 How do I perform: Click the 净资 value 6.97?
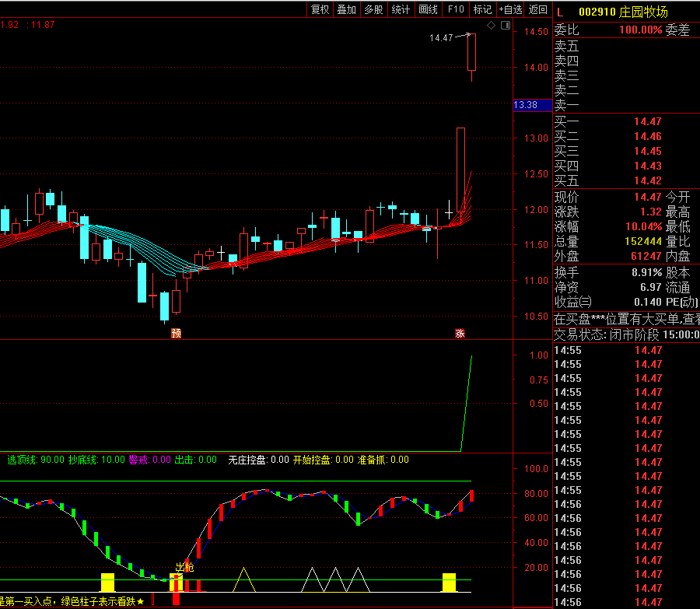(651, 287)
